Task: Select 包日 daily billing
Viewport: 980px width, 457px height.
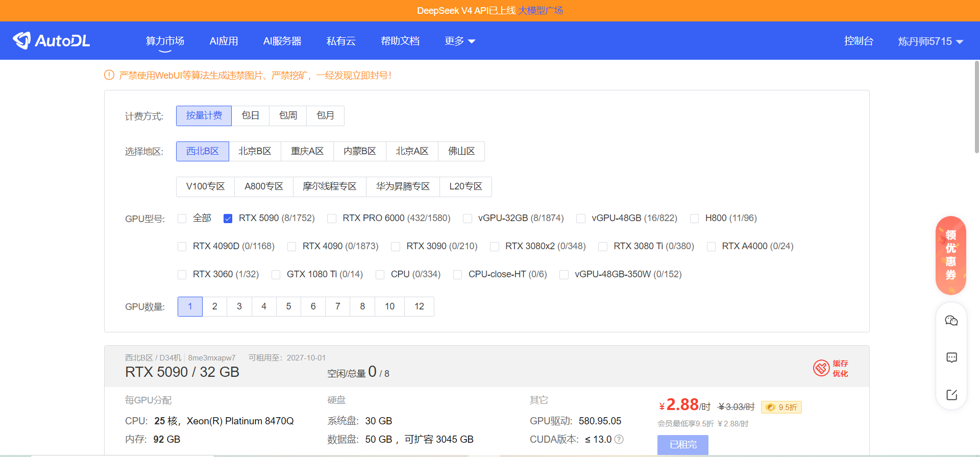Action: click(251, 116)
